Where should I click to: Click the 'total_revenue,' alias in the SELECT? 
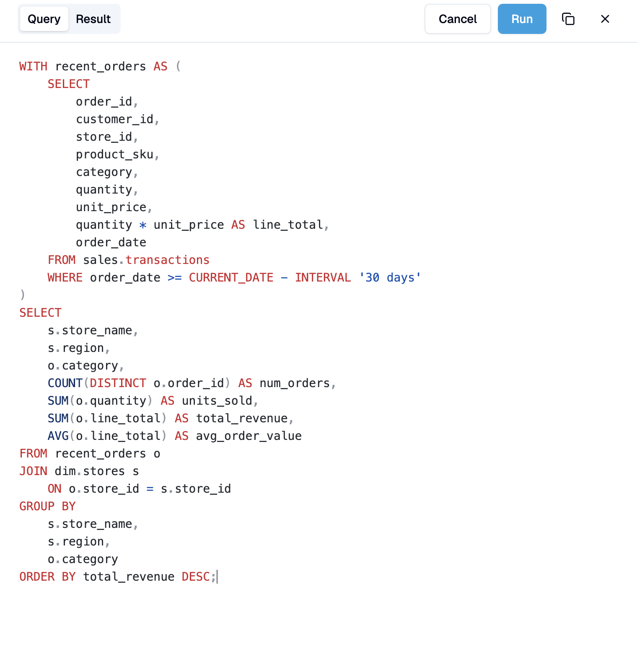click(245, 419)
